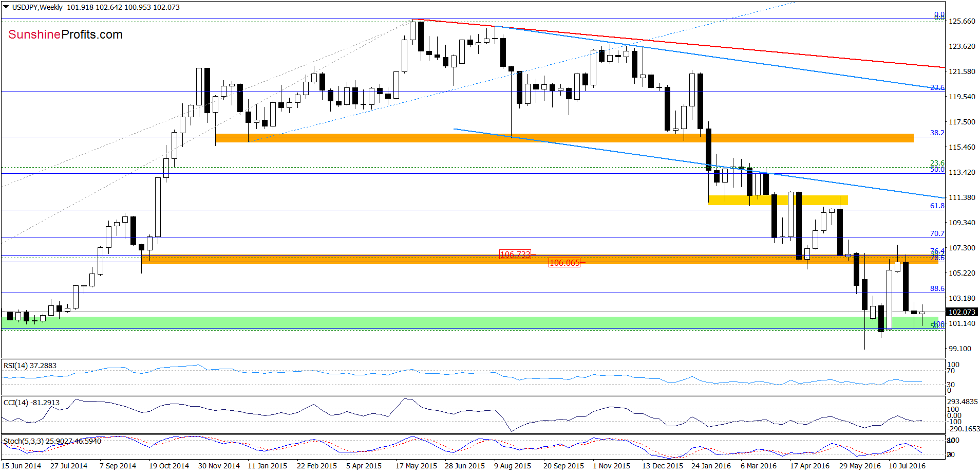This screenshot has width=980, height=473.
Task: Click the 24 Jan 2016 date label
Action: pos(711,466)
